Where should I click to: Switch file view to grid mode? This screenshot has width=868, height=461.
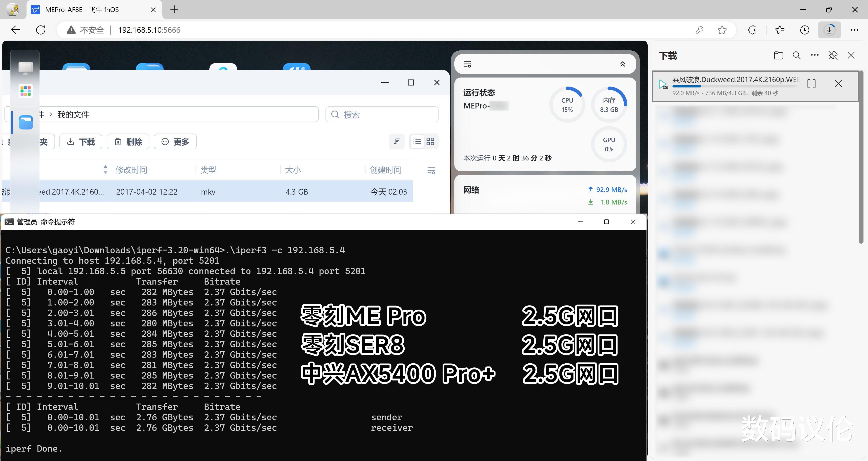430,141
